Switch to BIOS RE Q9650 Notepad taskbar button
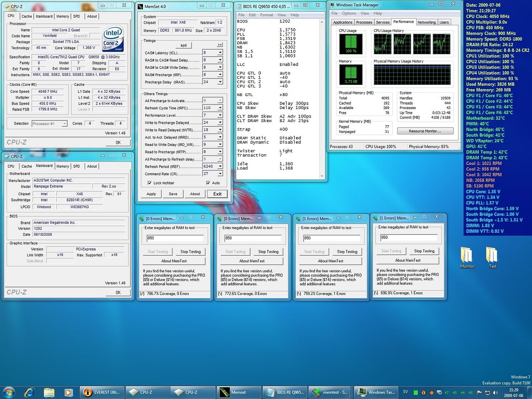This screenshot has width=532, height=399. pos(284,392)
